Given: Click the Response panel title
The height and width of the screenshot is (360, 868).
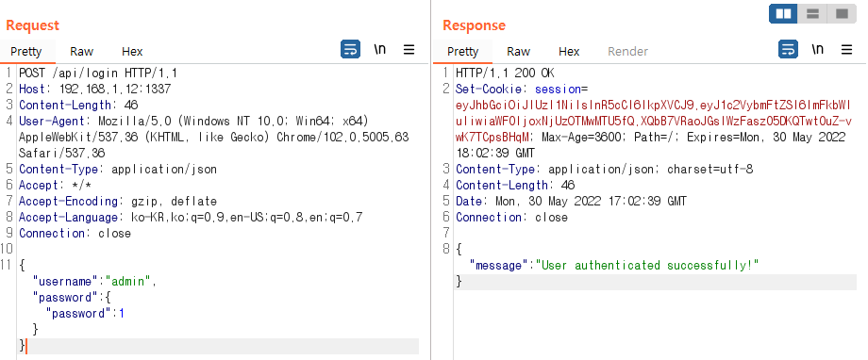Looking at the screenshot, I should point(474,25).
